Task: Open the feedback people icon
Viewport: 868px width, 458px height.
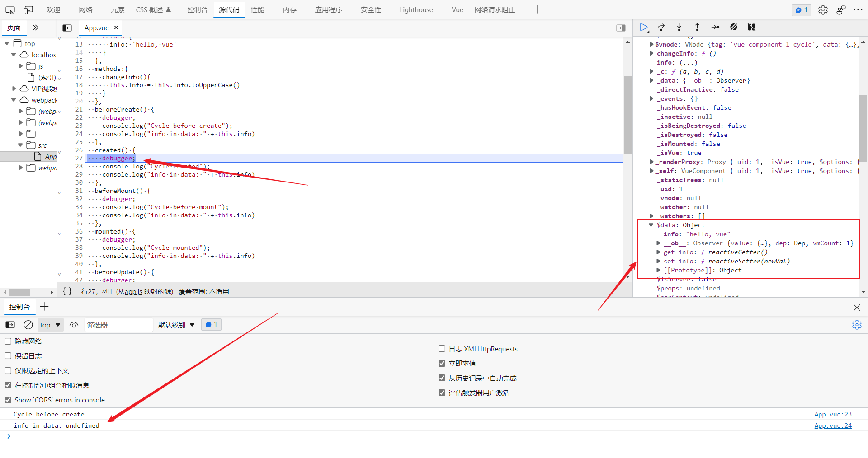Action: point(841,10)
